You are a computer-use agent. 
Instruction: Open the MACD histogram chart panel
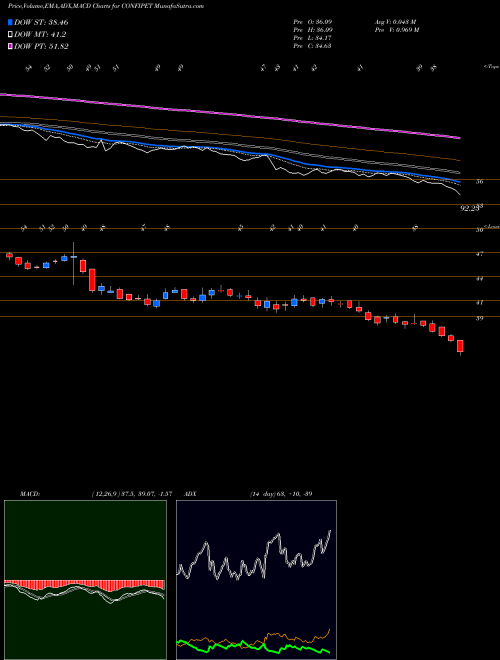(x=85, y=580)
